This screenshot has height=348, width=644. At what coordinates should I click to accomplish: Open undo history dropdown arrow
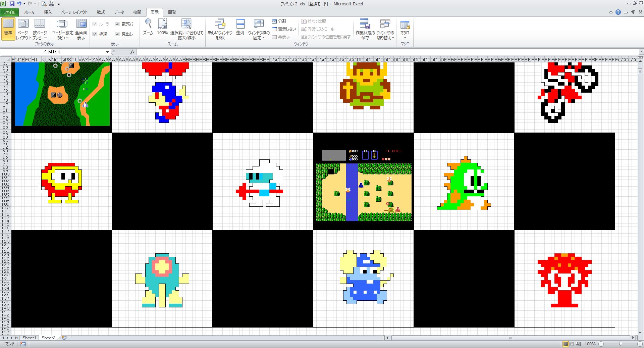pos(24,4)
